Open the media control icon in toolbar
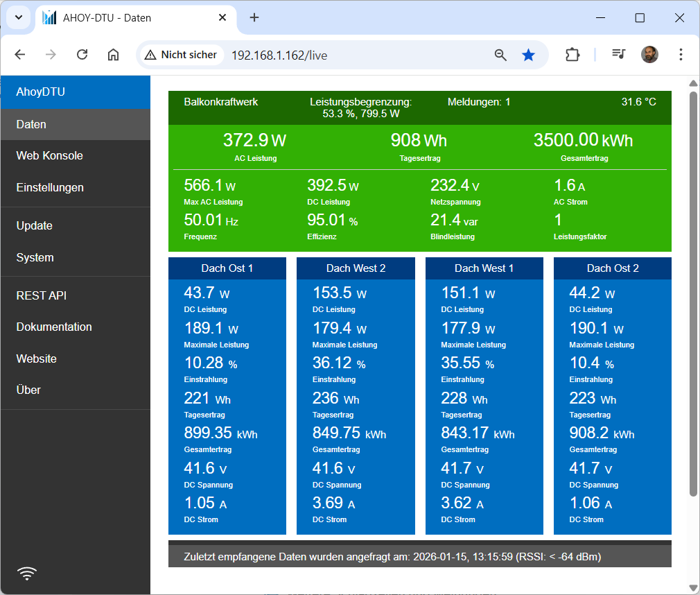 click(x=618, y=55)
